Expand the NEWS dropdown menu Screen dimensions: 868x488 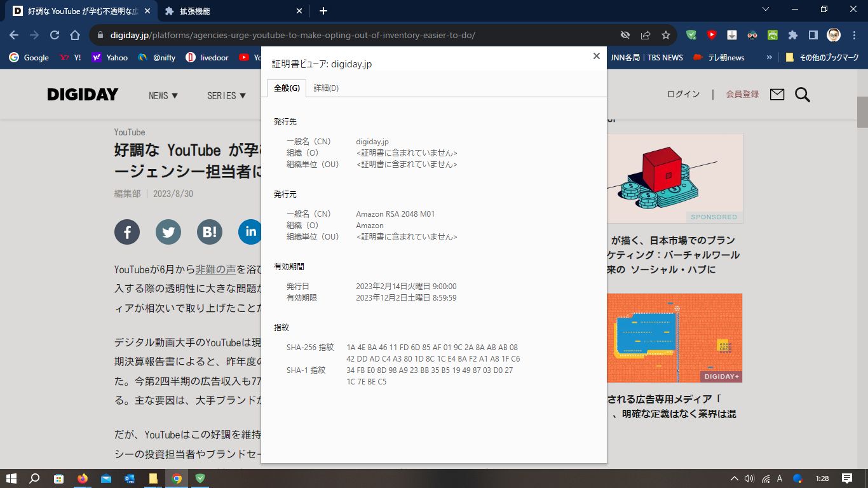tap(162, 95)
